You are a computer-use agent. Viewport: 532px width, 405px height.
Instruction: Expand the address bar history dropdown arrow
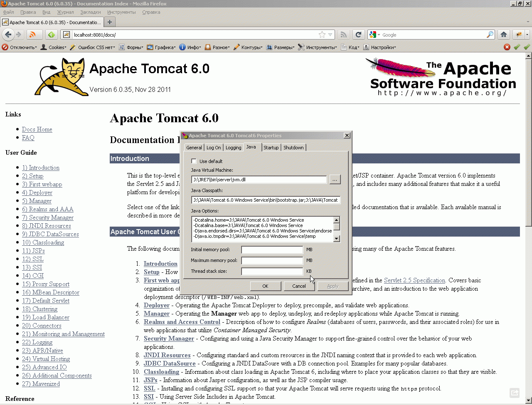[330, 35]
